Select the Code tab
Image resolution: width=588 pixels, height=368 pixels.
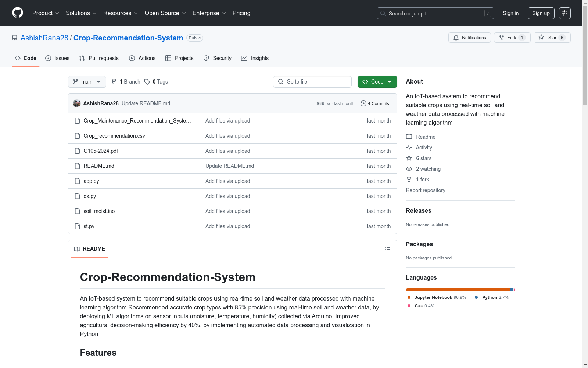click(x=26, y=58)
